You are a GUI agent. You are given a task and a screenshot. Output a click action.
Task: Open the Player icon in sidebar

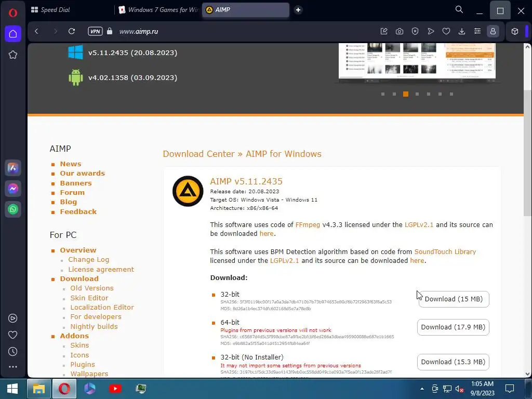click(x=13, y=318)
